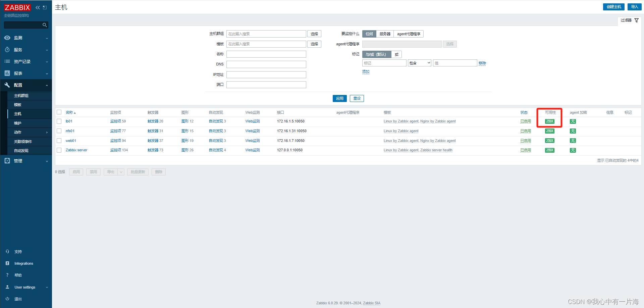Check the web01 host checkbox
Viewport: 644px width, 308px height.
(59, 141)
